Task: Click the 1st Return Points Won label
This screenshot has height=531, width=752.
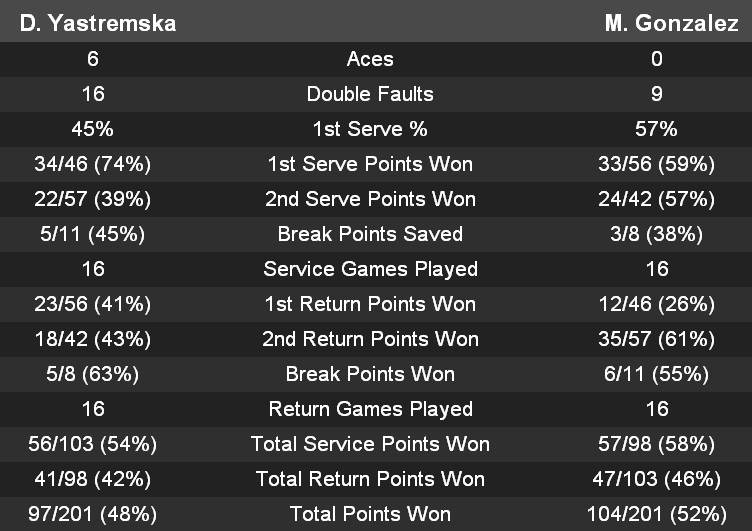Action: 370,304
